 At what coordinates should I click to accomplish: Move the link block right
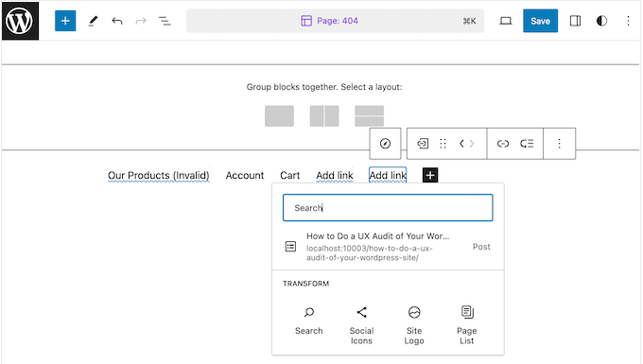tap(472, 144)
